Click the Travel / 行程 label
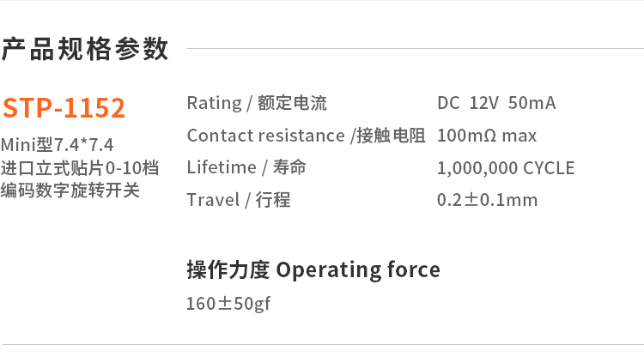Screen dimensions: 644x363 pyautogui.click(x=239, y=200)
